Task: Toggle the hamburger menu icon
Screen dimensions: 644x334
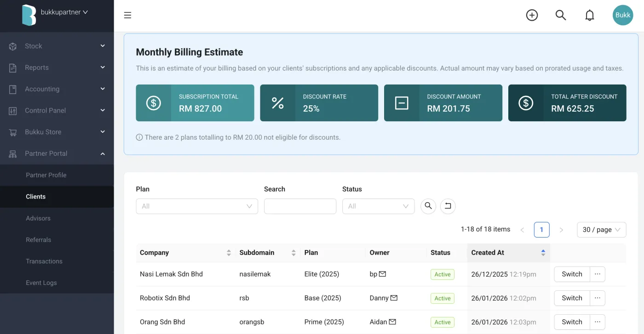Action: (128, 15)
